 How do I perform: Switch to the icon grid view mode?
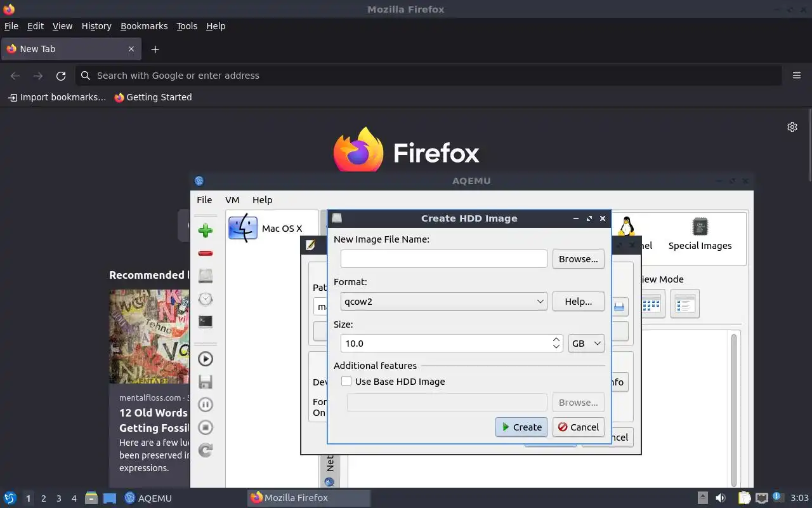click(651, 304)
